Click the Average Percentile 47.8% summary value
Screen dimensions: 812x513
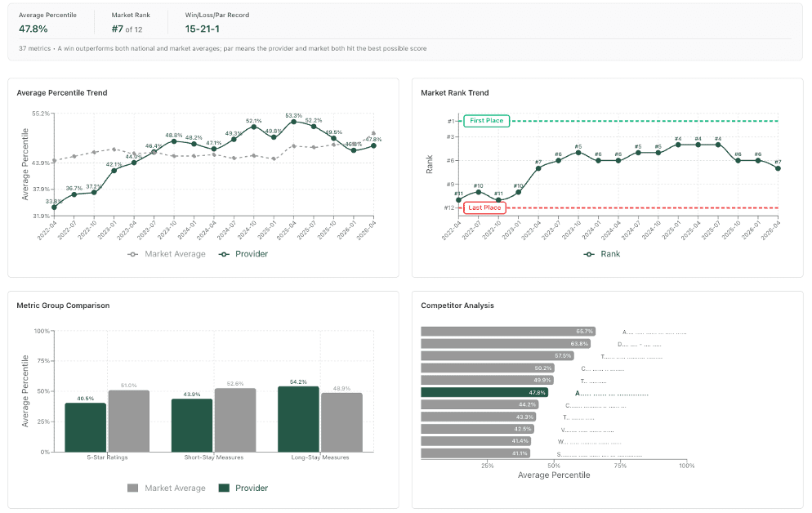(33, 29)
